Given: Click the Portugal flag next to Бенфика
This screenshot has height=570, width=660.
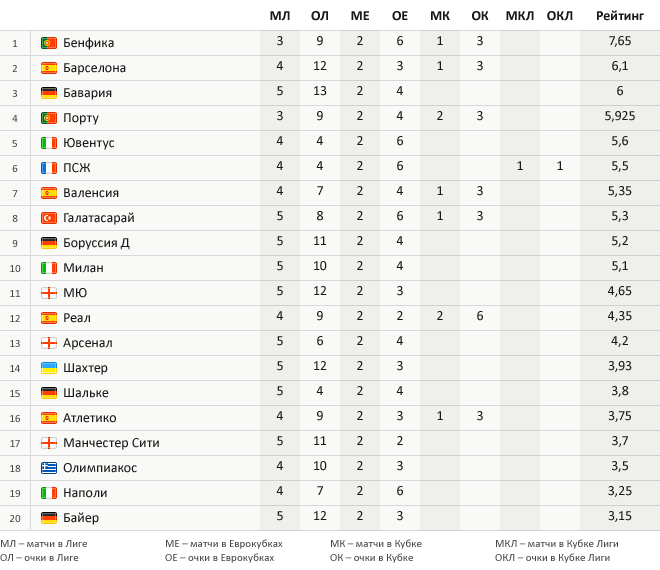Looking at the screenshot, I should [49, 43].
